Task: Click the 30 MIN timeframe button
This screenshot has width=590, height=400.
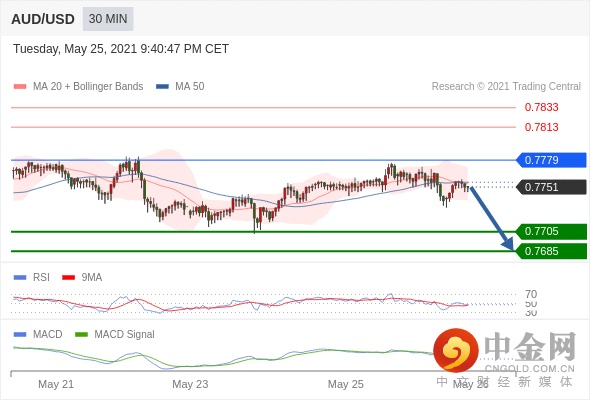Action: tap(108, 18)
